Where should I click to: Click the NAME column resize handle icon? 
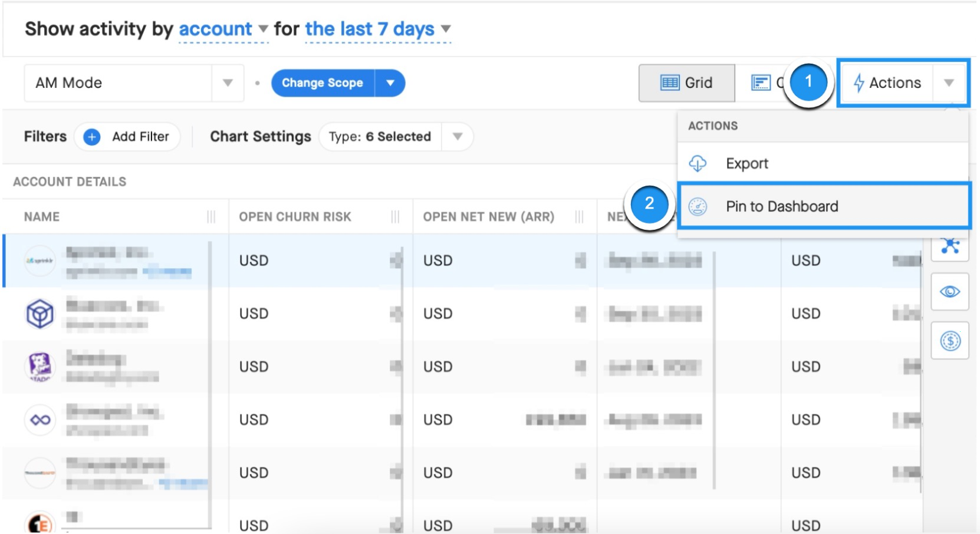tap(211, 217)
